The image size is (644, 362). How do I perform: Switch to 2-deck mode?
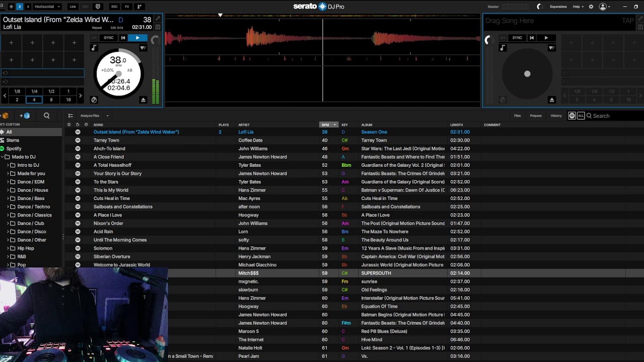point(20,7)
